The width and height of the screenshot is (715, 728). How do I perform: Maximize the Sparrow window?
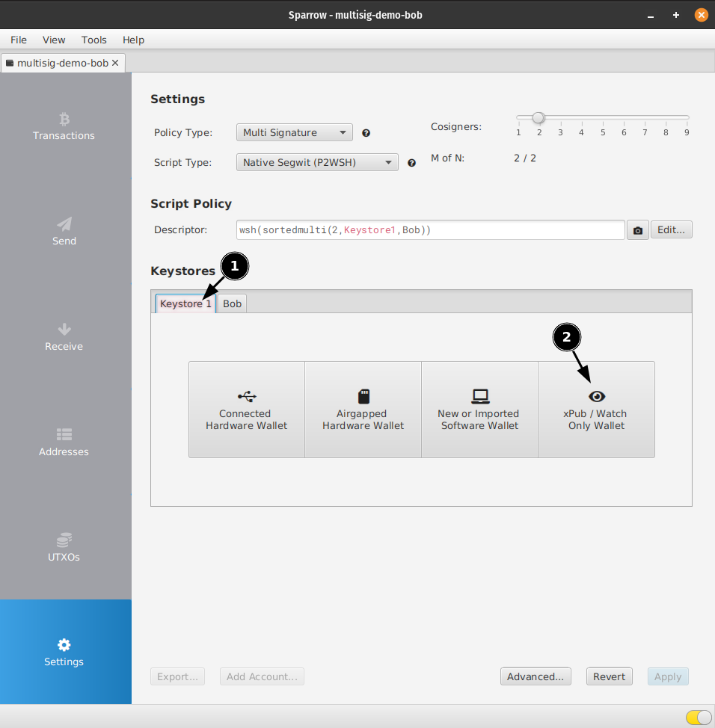tap(676, 15)
